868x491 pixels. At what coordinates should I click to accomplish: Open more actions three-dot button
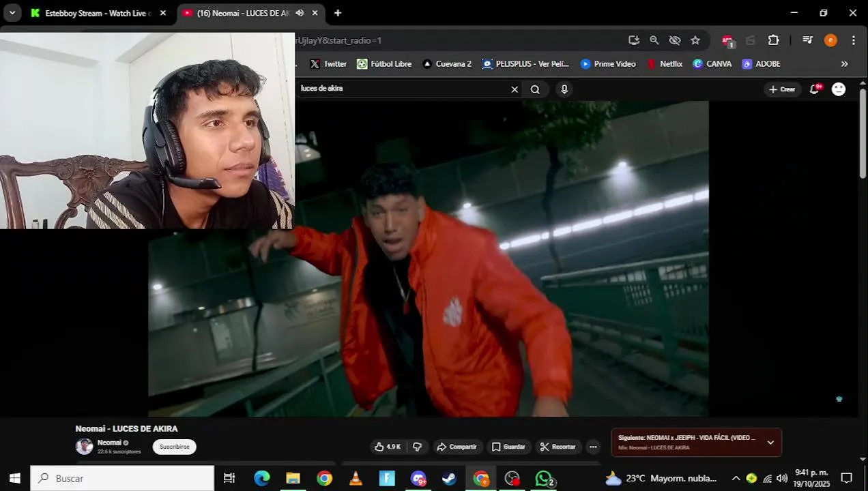tap(593, 447)
